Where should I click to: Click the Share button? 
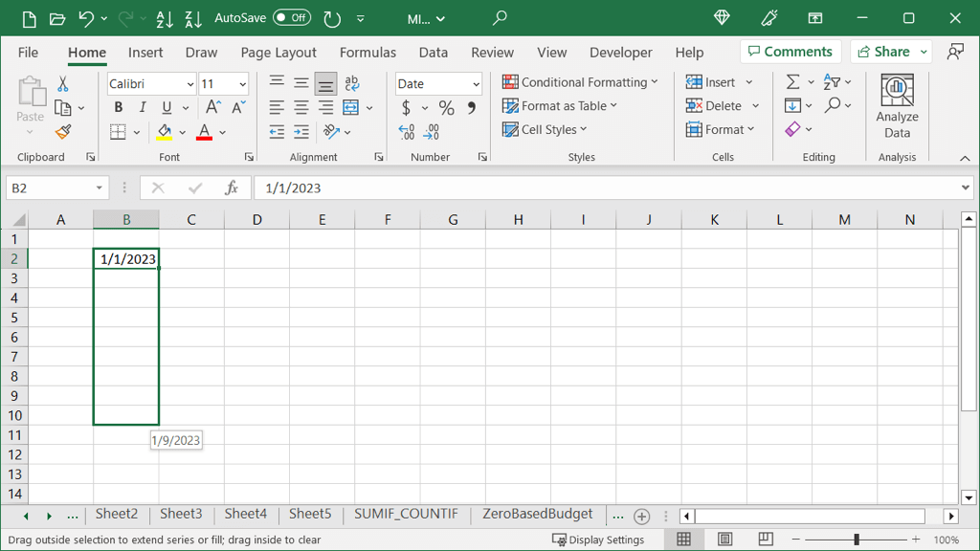(883, 52)
